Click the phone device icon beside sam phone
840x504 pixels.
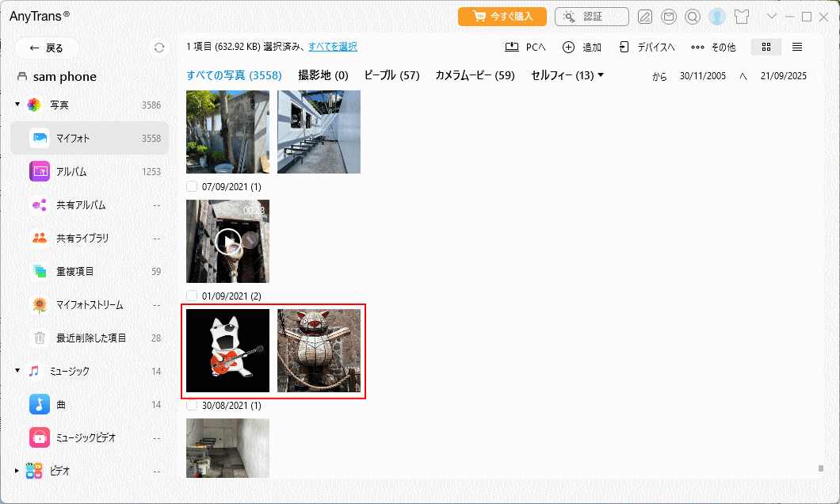click(x=22, y=77)
